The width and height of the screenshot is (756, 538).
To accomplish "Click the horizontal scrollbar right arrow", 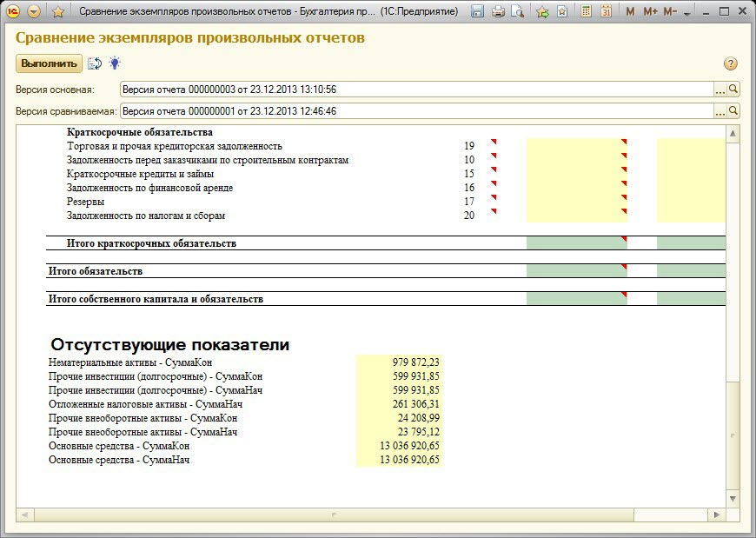I will click(717, 515).
